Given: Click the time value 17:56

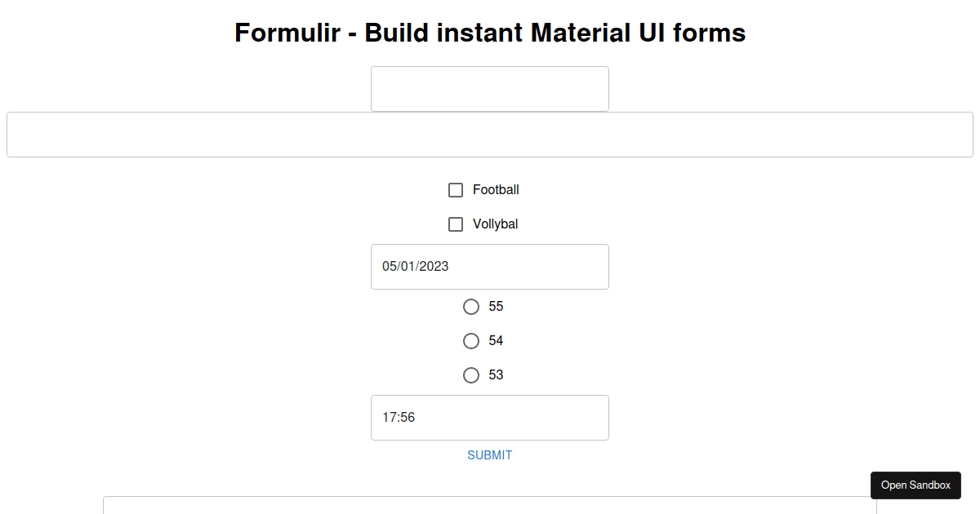Looking at the screenshot, I should pos(399,417).
